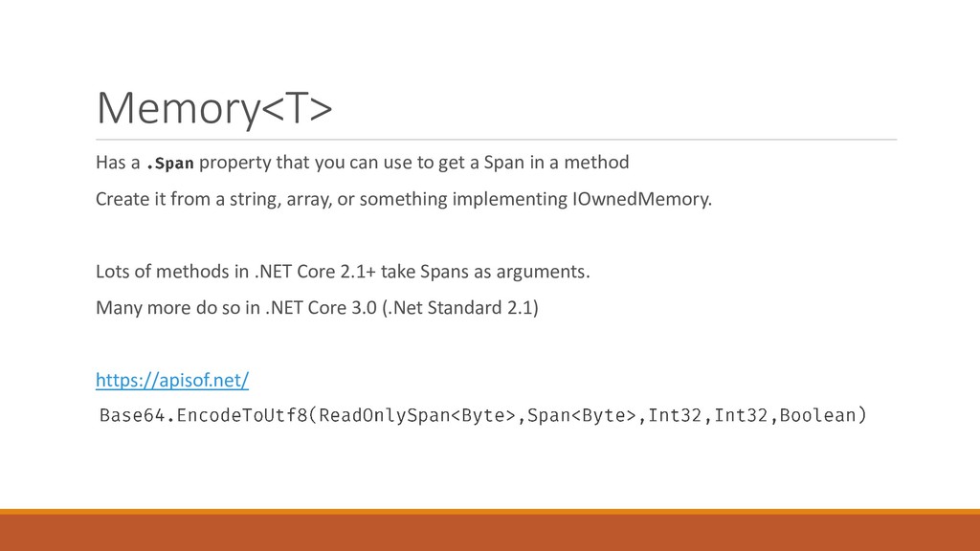Open the https://apisof.net/ link

click(172, 380)
